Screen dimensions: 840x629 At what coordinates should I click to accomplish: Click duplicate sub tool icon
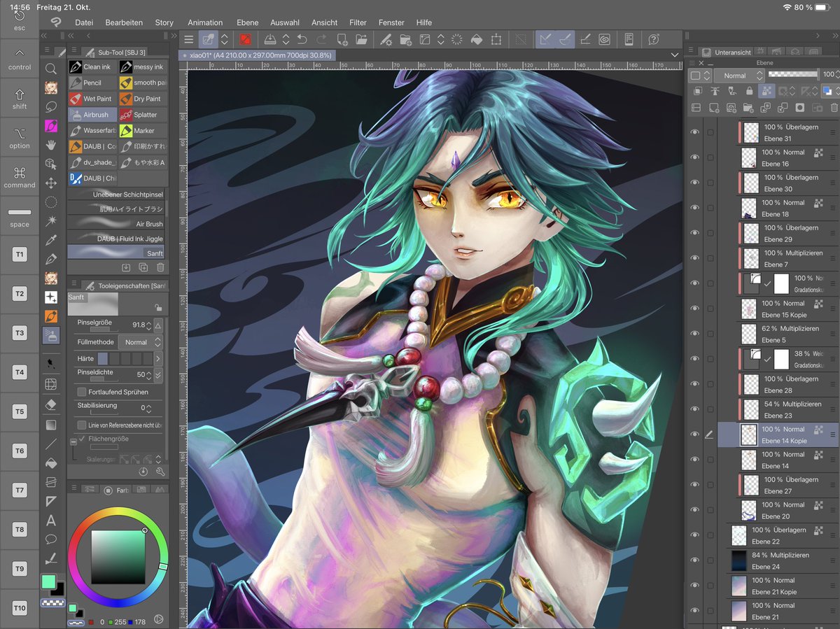coord(143,267)
